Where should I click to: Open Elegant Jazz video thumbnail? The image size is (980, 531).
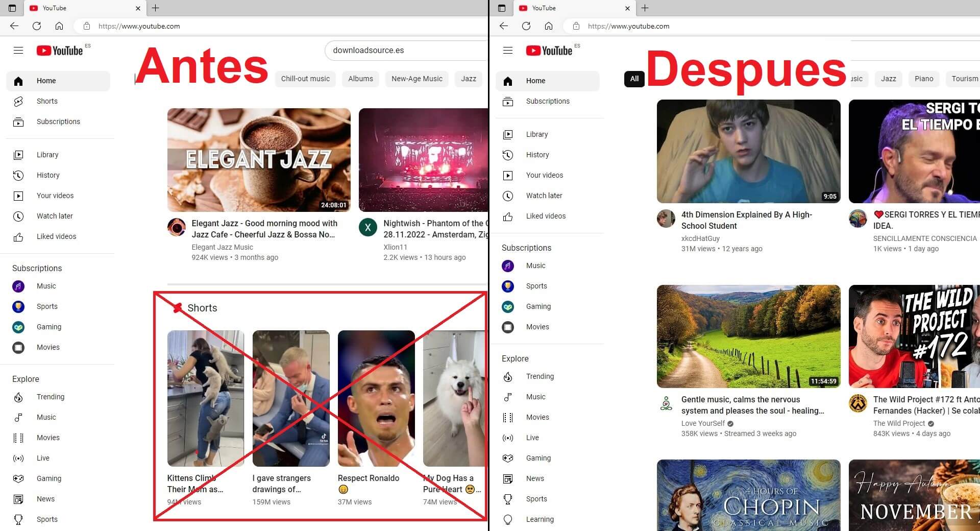(259, 160)
